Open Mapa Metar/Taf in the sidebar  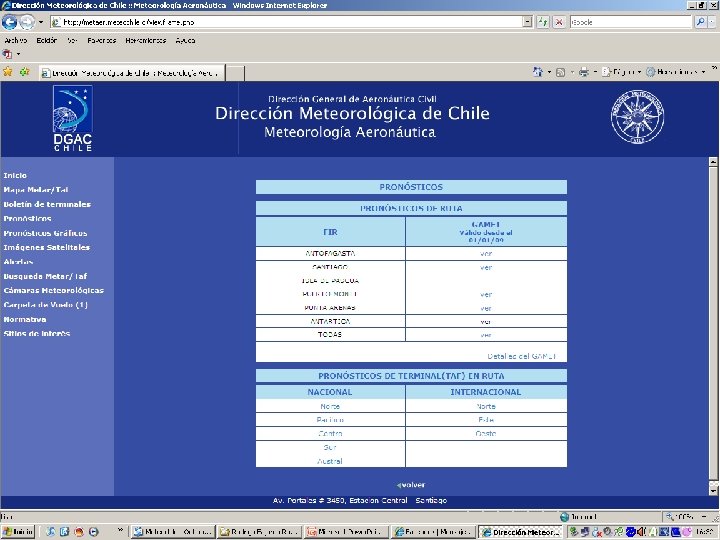click(x=36, y=190)
